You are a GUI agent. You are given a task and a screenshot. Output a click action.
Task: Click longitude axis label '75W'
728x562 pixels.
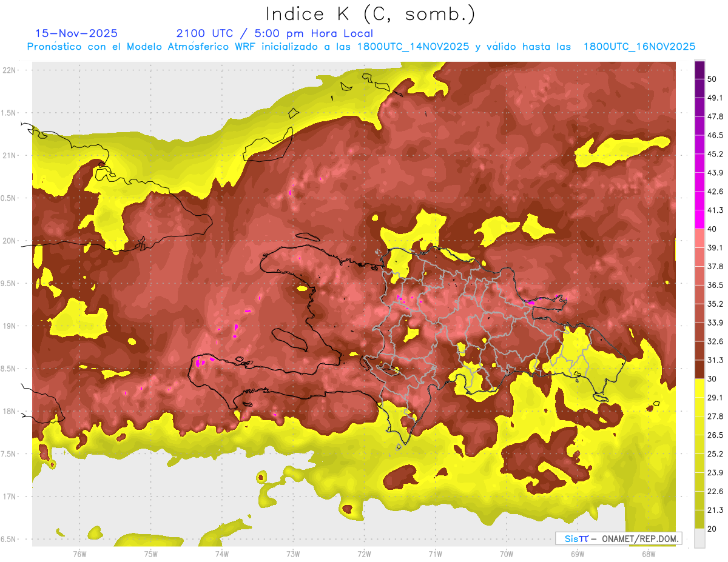tap(151, 554)
